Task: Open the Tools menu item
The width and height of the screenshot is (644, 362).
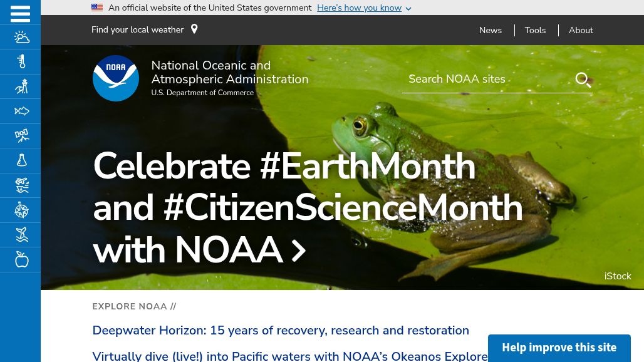Action: [x=535, y=30]
